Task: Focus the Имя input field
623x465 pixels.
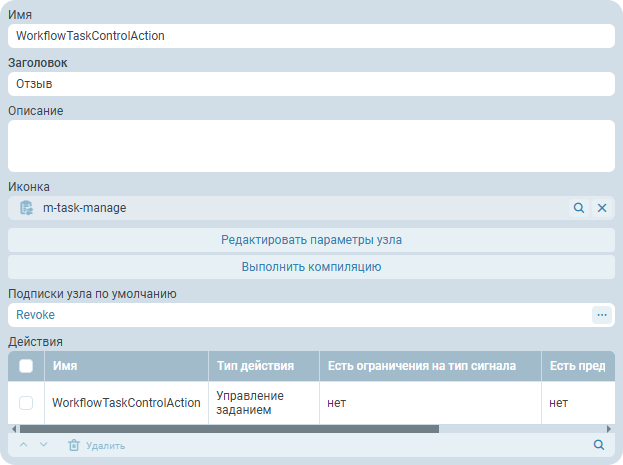Action: pyautogui.click(x=311, y=36)
